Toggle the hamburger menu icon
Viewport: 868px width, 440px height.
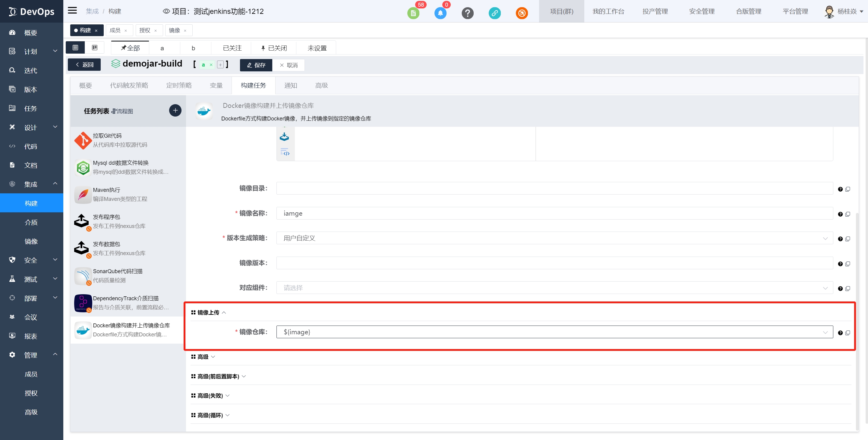point(72,11)
